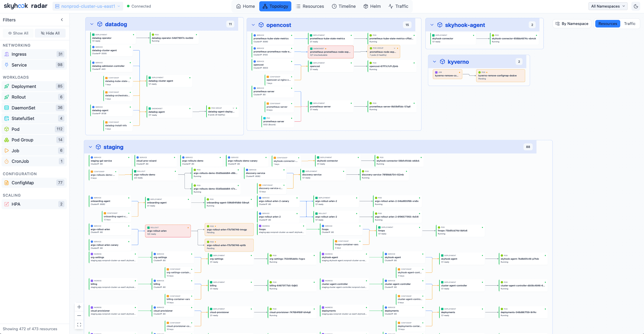
Task: Select the discovery-service deployment node
Action: click(323, 174)
